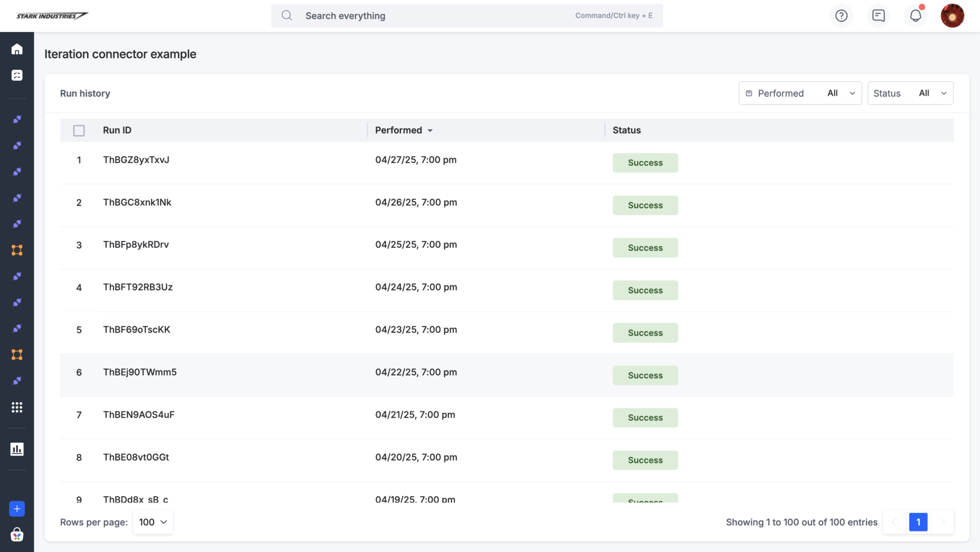Open the chat messages icon
This screenshot has height=552, width=980.
pos(878,16)
